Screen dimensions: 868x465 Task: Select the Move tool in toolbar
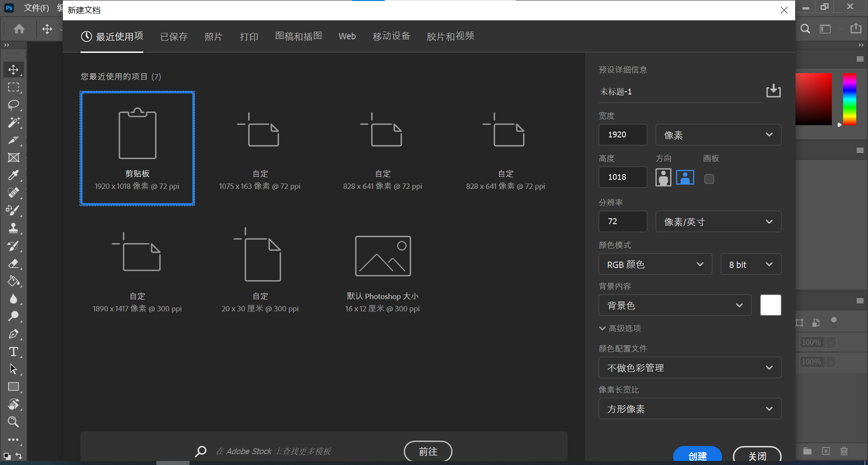(14, 70)
